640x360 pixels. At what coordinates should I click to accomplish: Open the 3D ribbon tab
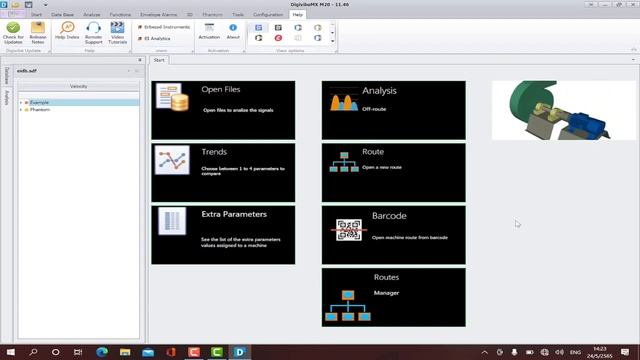(x=190, y=14)
